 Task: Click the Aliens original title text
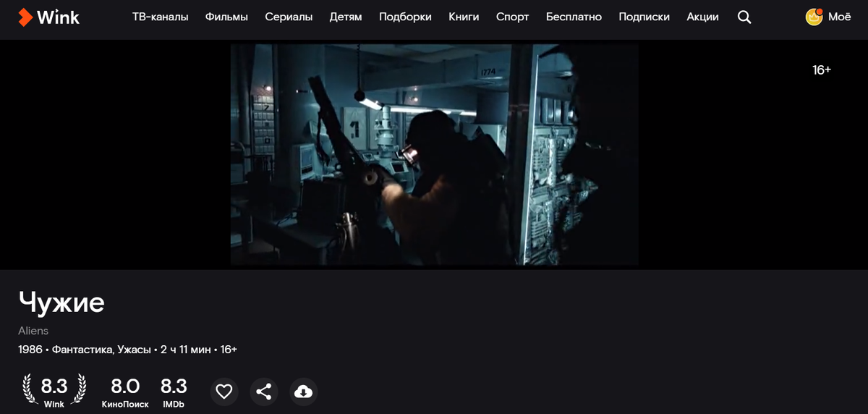33,331
